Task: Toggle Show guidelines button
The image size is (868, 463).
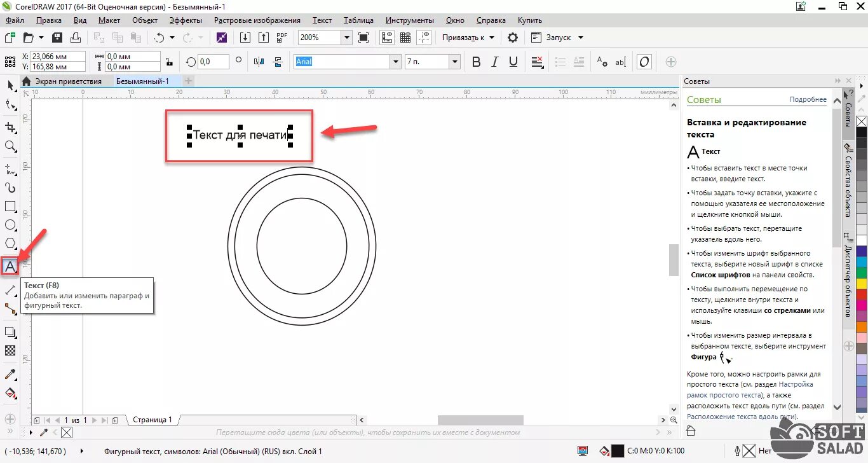Action: click(x=424, y=38)
